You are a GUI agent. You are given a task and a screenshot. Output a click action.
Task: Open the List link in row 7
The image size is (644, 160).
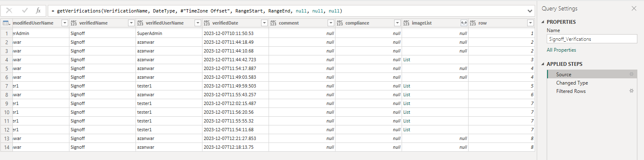coord(407,86)
